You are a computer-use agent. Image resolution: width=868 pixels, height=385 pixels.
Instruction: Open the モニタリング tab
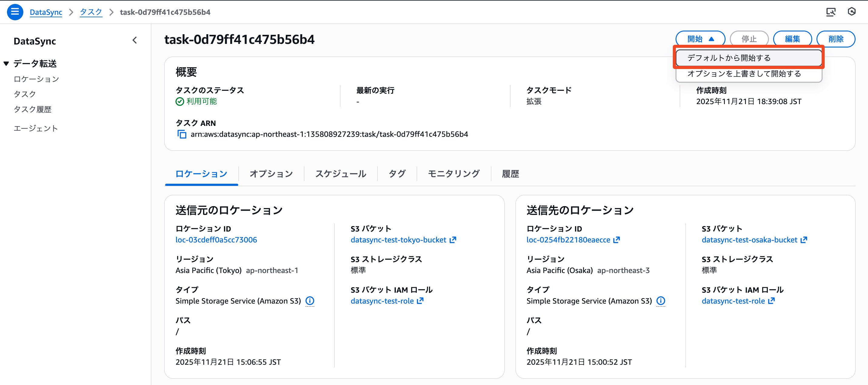pyautogui.click(x=453, y=174)
